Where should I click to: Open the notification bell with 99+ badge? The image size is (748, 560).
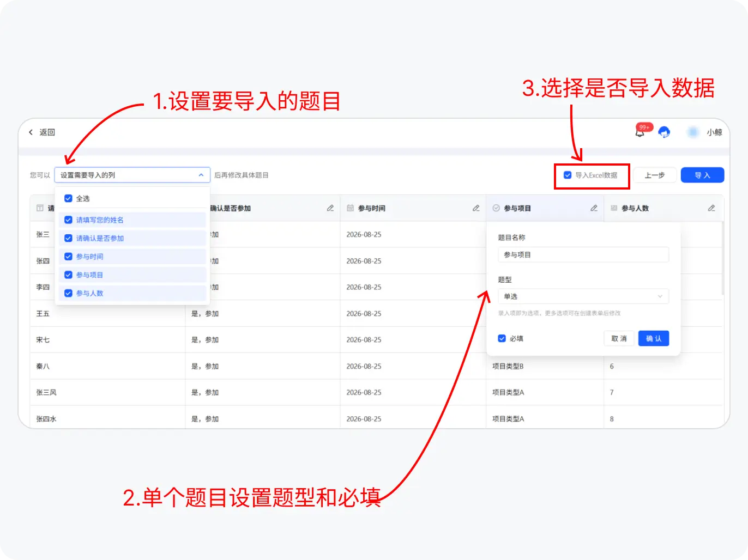pyautogui.click(x=640, y=132)
